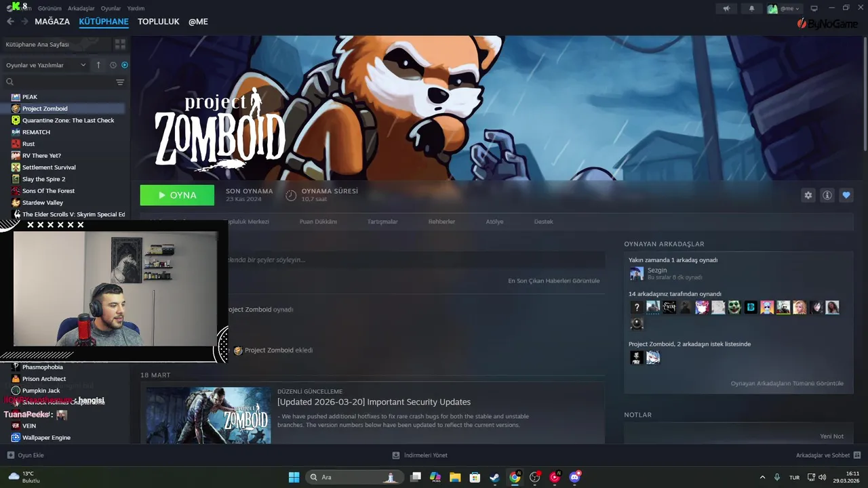Open the notifications bell icon
This screenshot has height=488, width=868.
click(751, 9)
